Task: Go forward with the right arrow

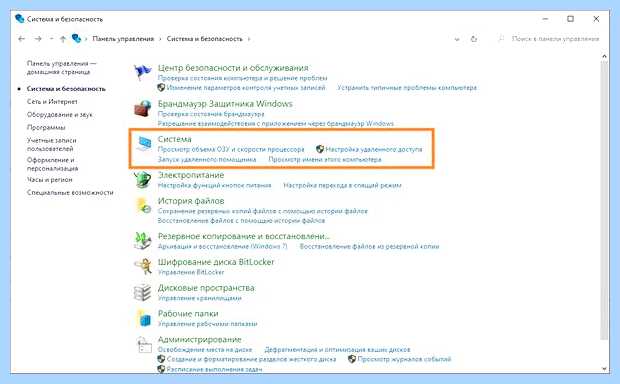Action: pyautogui.click(x=38, y=39)
